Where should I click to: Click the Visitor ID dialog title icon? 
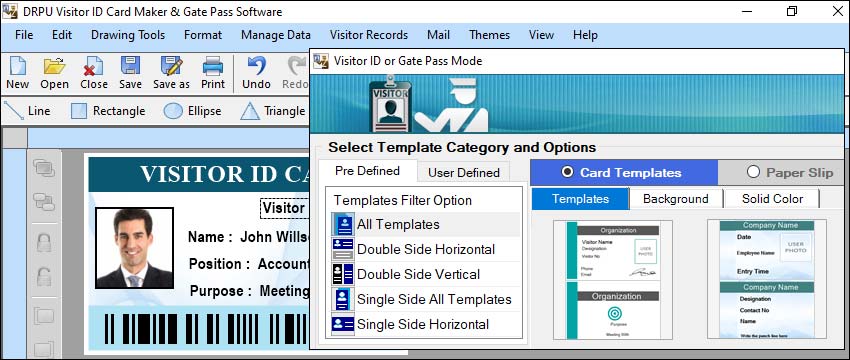point(321,61)
